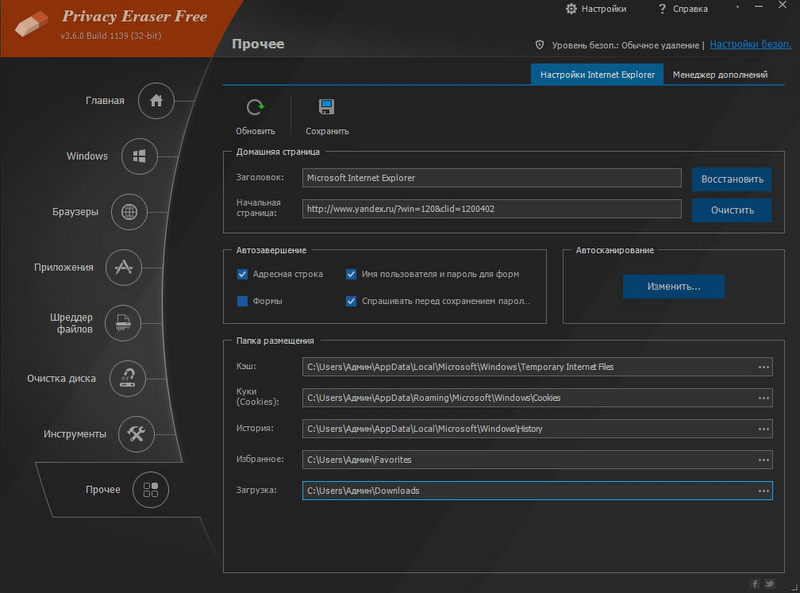
Task: Browse for the Кэш folder path
Action: [x=763, y=367]
